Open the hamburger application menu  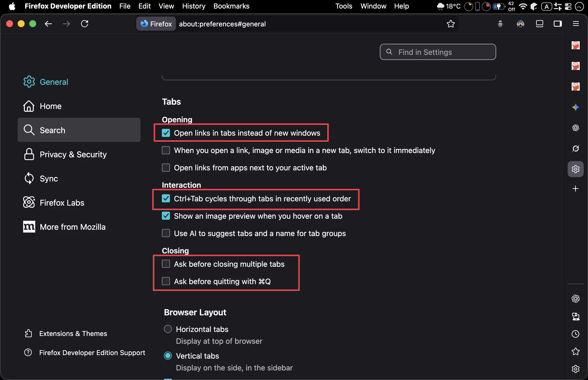[576, 24]
